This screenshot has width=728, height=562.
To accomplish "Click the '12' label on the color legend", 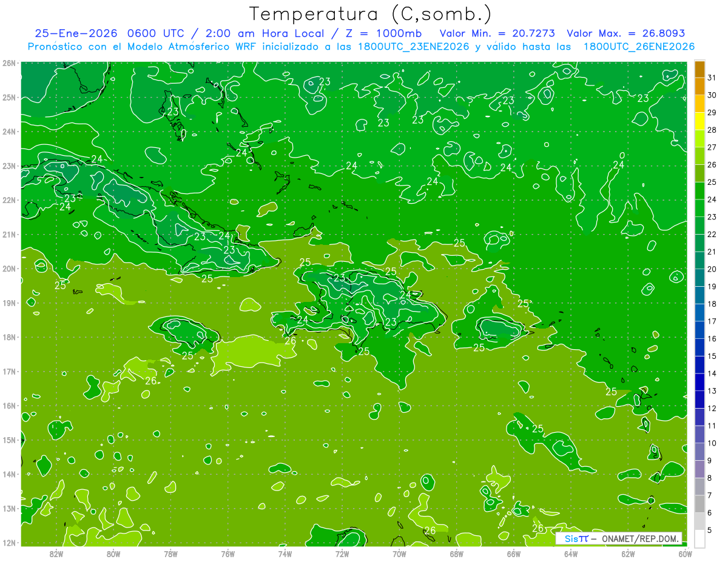I will (712, 408).
